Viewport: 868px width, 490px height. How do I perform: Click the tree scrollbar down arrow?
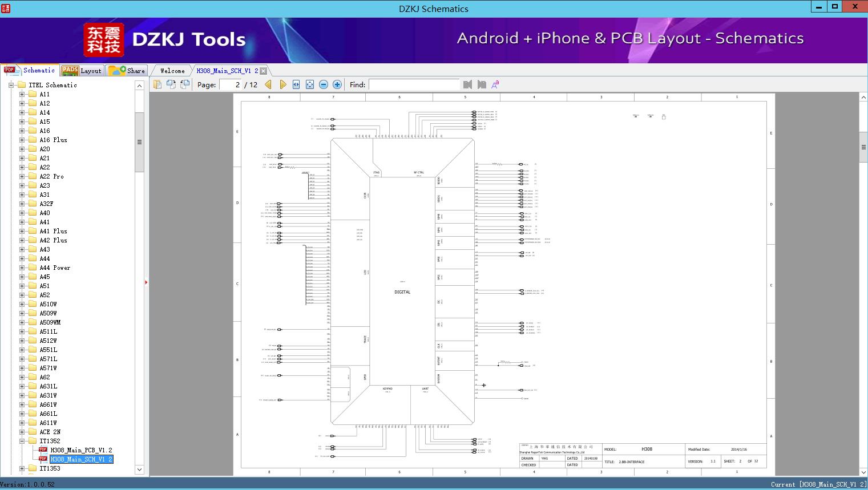point(139,469)
